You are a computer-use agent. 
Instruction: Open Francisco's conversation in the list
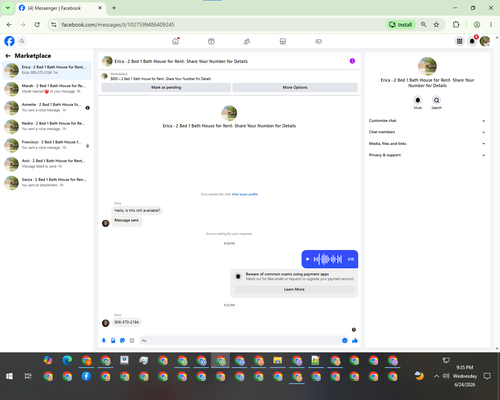click(47, 145)
